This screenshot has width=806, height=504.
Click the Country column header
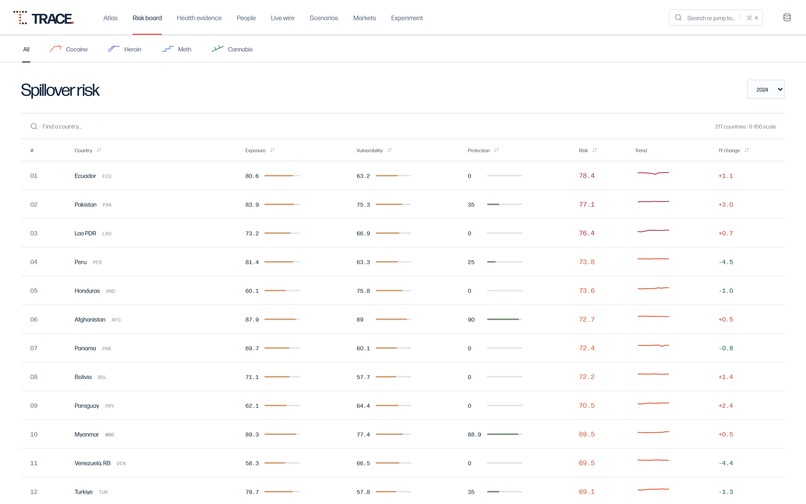83,150
